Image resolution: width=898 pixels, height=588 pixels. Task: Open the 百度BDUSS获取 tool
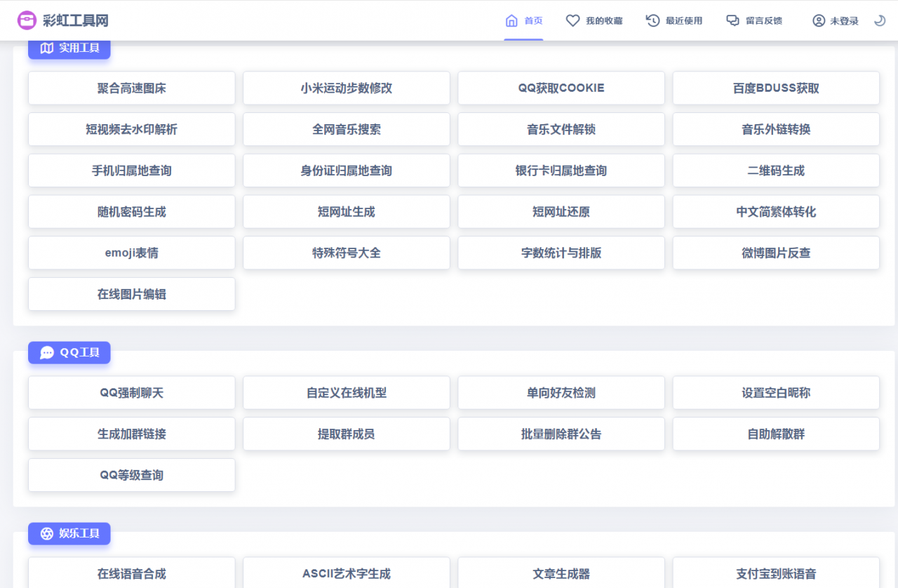776,88
